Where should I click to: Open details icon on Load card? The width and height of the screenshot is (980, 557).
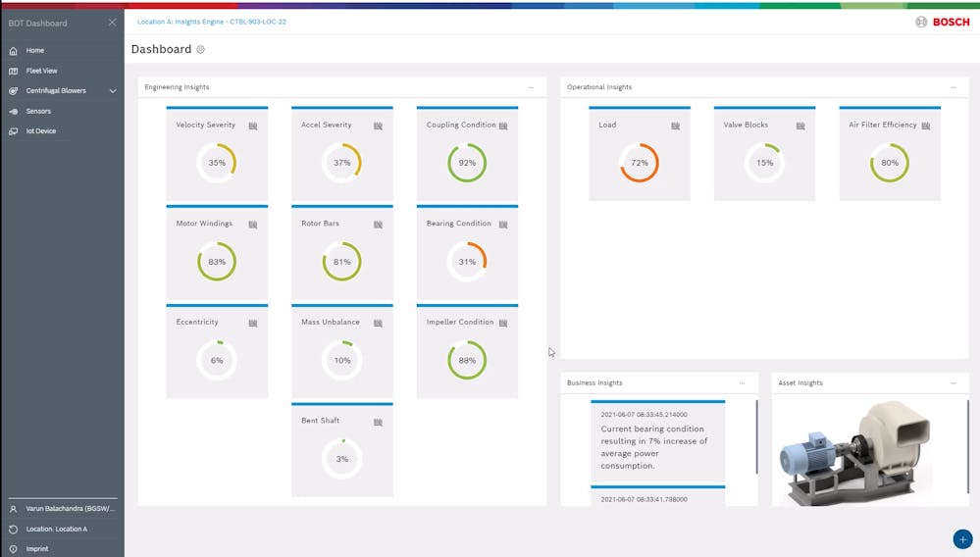[x=675, y=126]
